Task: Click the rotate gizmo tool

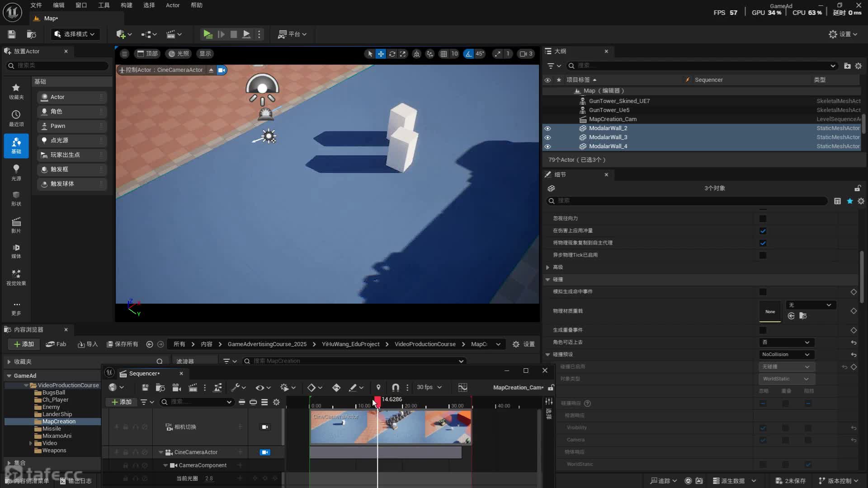Action: [392, 54]
